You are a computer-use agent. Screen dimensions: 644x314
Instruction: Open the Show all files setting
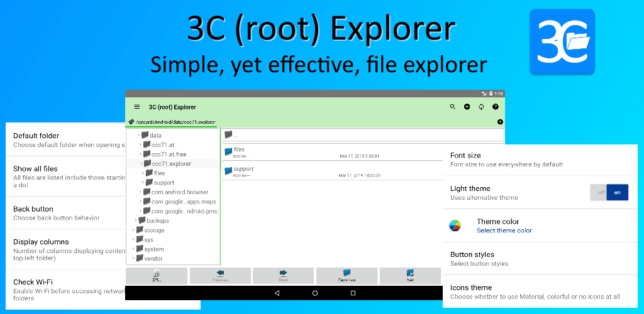(x=65, y=176)
